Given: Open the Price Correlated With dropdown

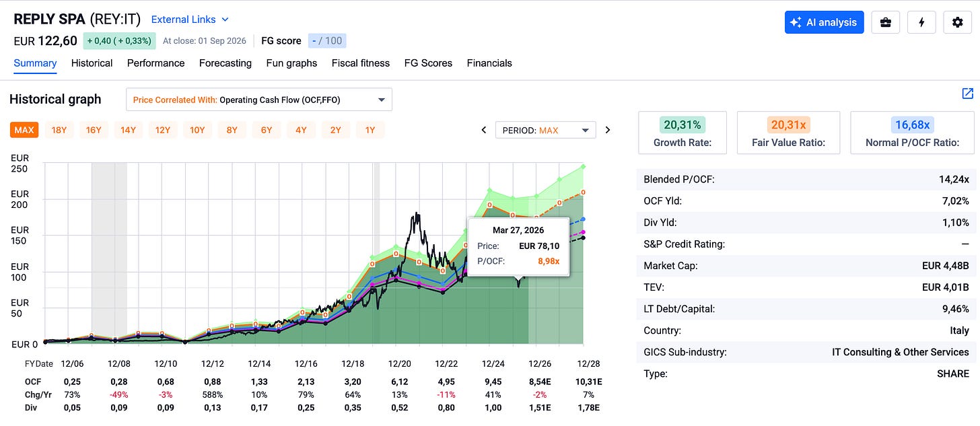Looking at the screenshot, I should click(259, 100).
